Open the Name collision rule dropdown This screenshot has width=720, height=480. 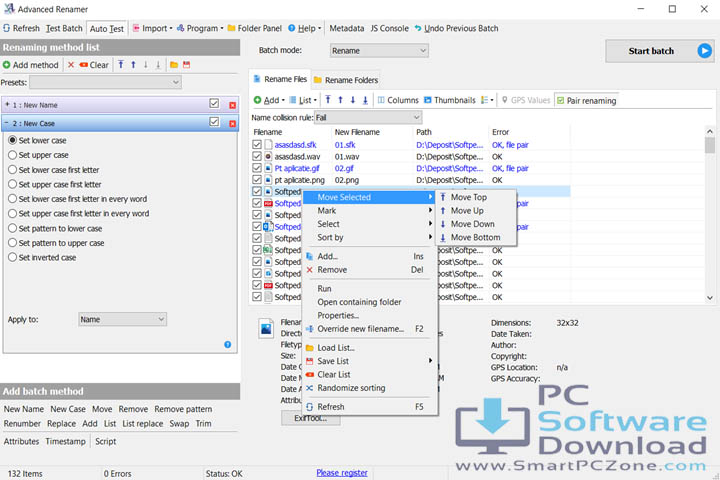pyautogui.click(x=368, y=118)
